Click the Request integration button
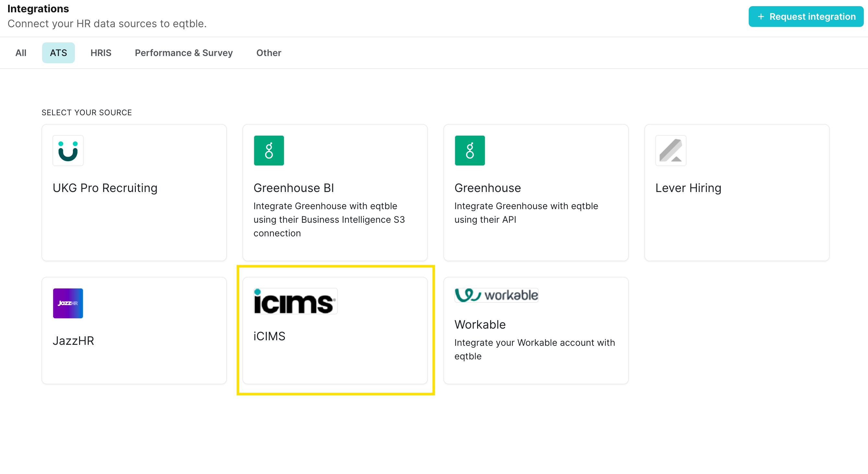This screenshot has height=474, width=868. click(x=806, y=16)
